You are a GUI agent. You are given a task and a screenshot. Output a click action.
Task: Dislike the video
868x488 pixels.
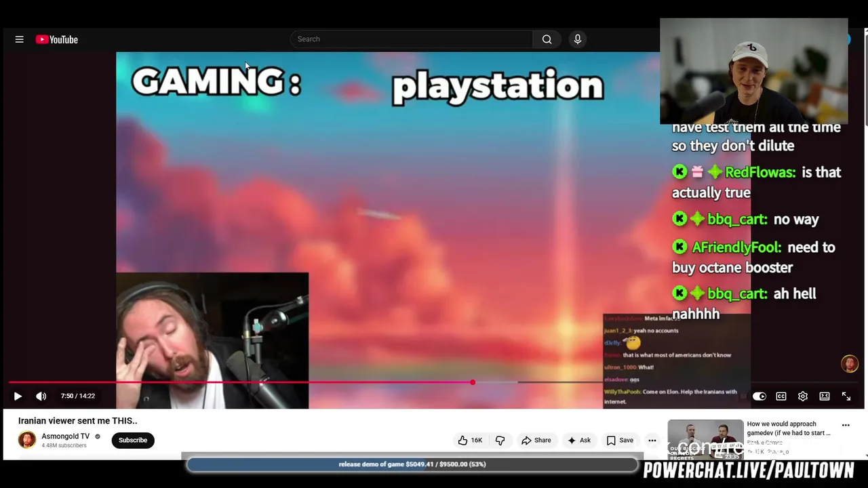coord(500,441)
